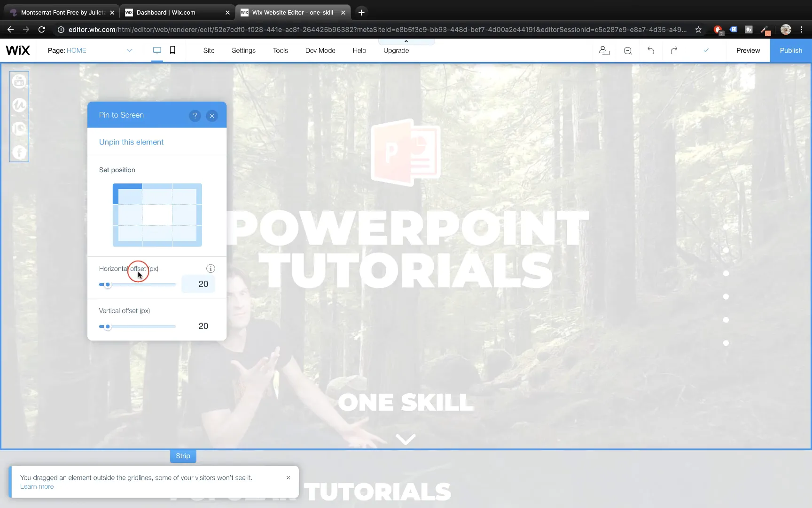Select the POWERPOINT TUTORIALS heading text
Viewport: 812px width, 508px height.
point(407,249)
